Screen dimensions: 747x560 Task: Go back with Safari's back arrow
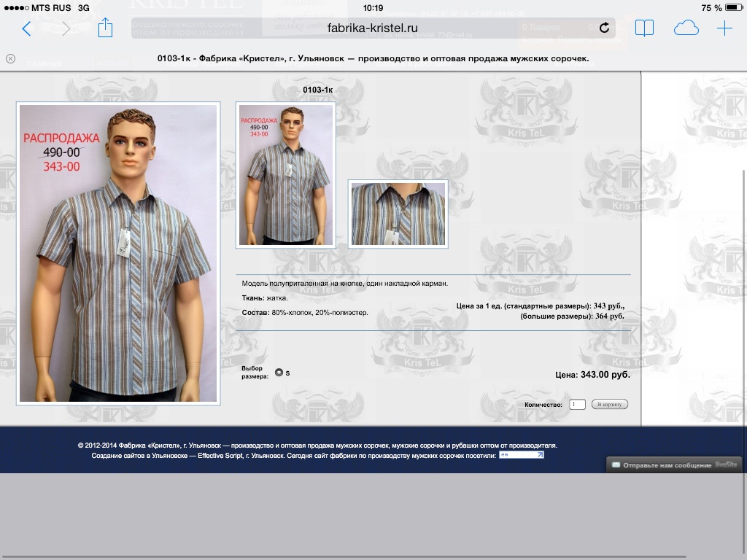[x=27, y=28]
